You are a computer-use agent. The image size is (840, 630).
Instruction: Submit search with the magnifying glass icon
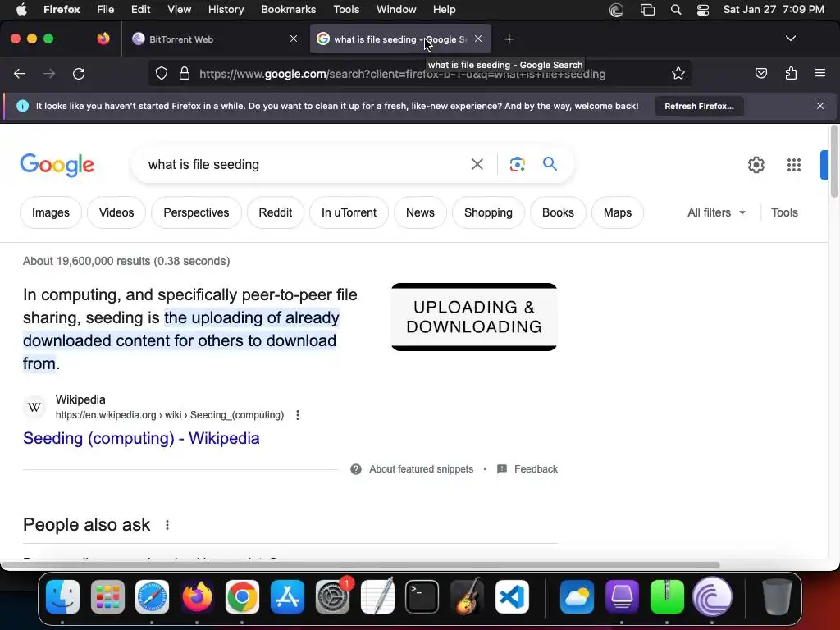(x=550, y=163)
